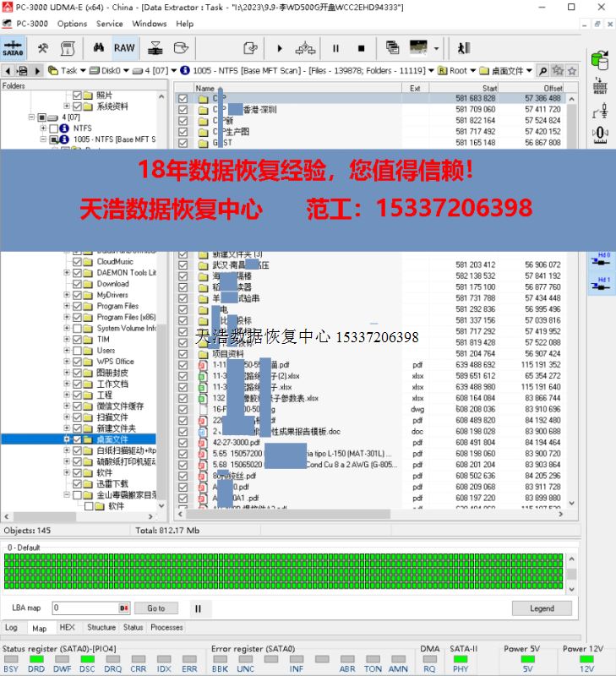
Task: Click the navigate back arrow
Action: point(8,71)
